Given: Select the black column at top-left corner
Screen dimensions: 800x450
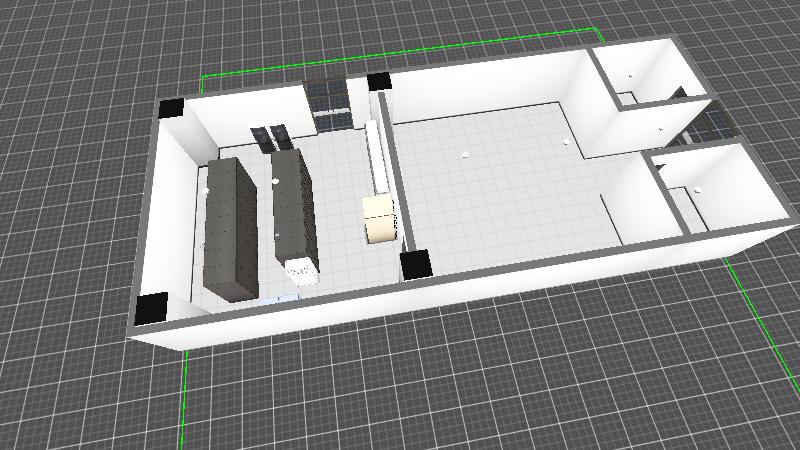Looking at the screenshot, I should pyautogui.click(x=169, y=108).
